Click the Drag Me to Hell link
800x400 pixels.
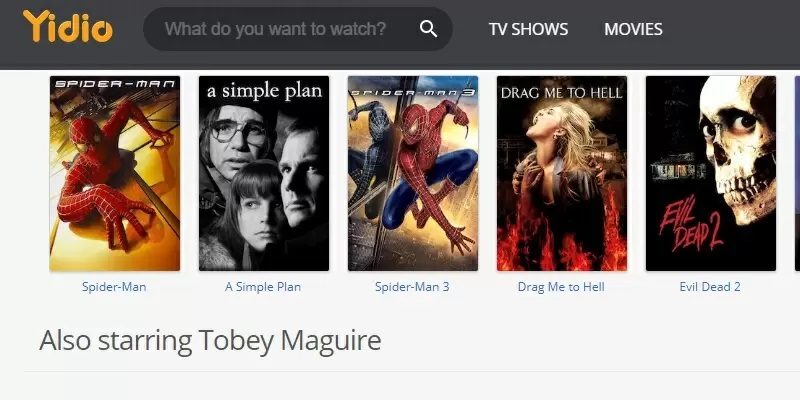[561, 287]
